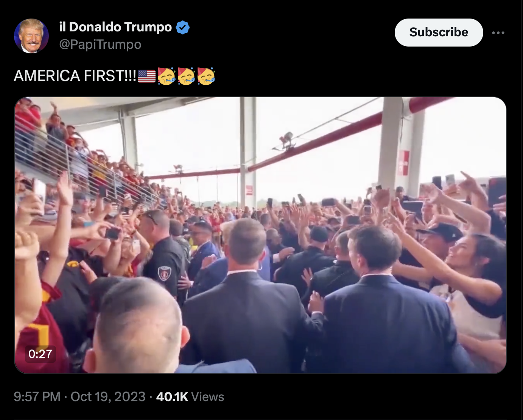Image resolution: width=523 pixels, height=420 pixels.
Task: Click the Oct 19, 2023 date
Action: click(108, 397)
